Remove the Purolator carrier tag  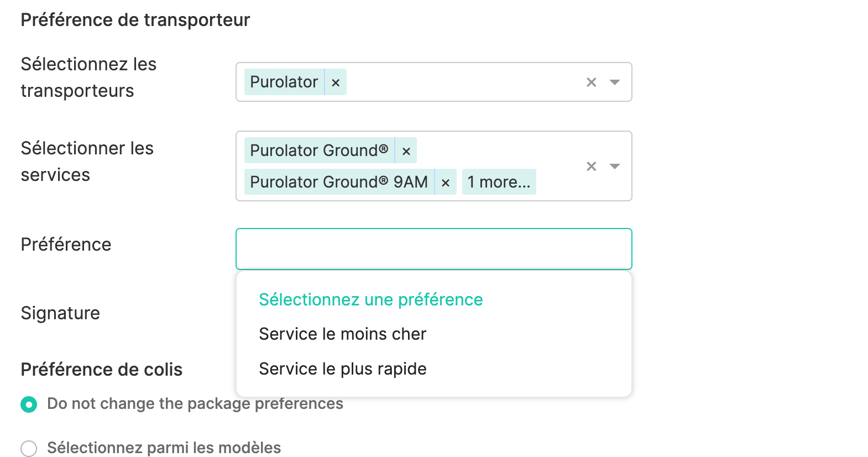(x=335, y=82)
